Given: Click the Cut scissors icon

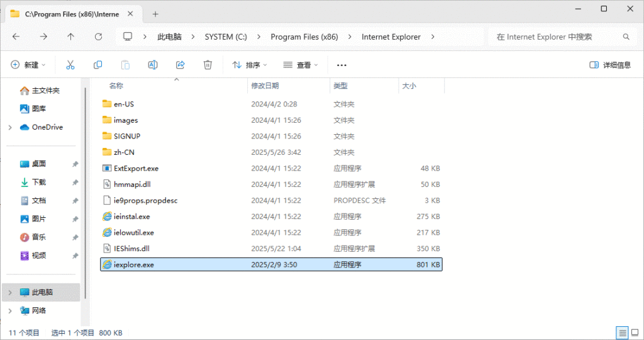Looking at the screenshot, I should tap(70, 65).
